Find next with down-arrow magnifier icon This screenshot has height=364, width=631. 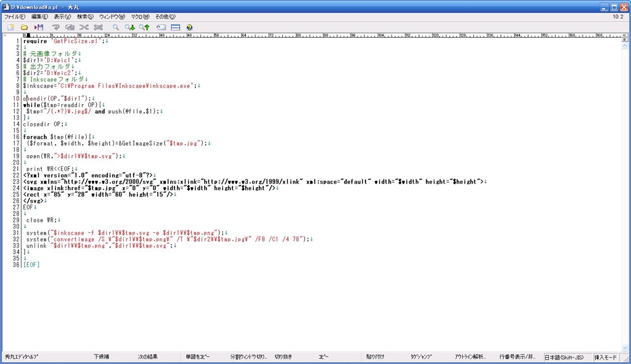[129, 27]
